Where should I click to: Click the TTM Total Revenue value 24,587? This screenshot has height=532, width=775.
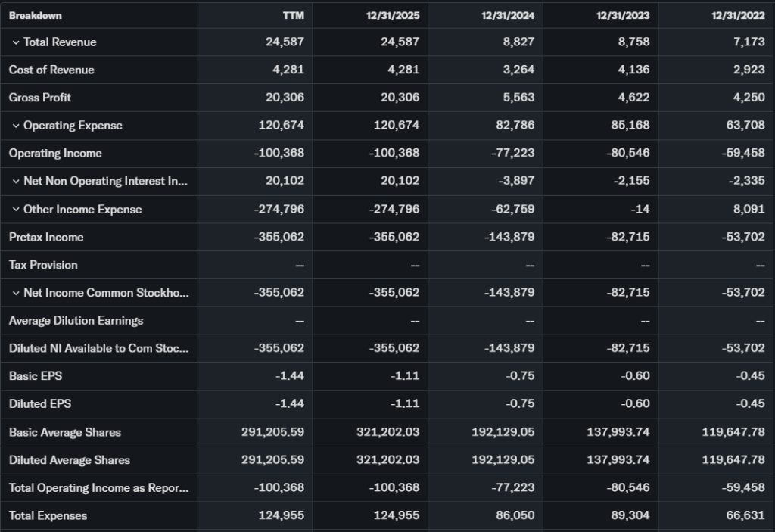[x=285, y=42]
